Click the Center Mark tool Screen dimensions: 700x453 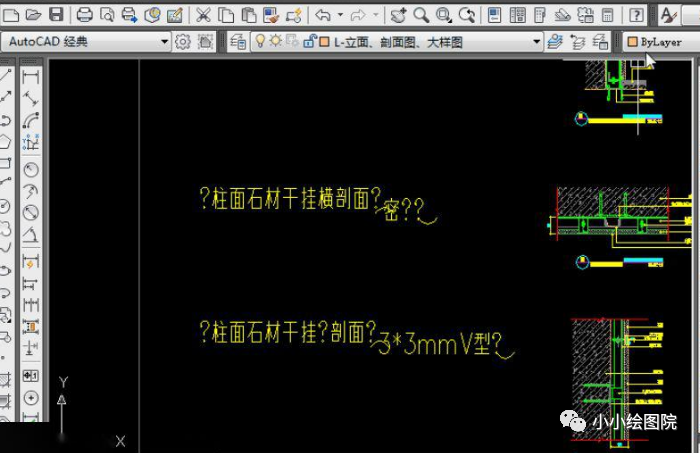tap(30, 398)
